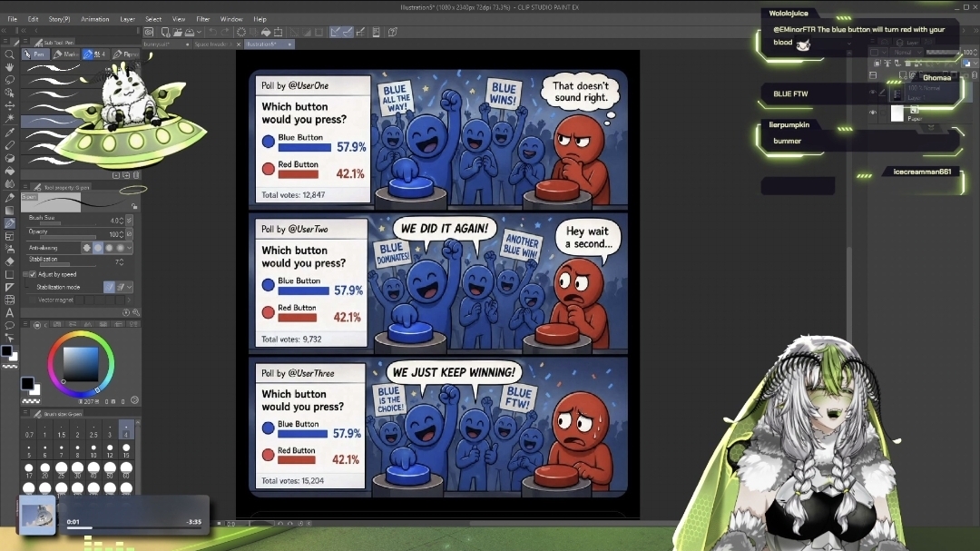Open the Opacity dynamics button
Image resolution: width=980 pixels, height=551 pixels.
click(x=130, y=234)
